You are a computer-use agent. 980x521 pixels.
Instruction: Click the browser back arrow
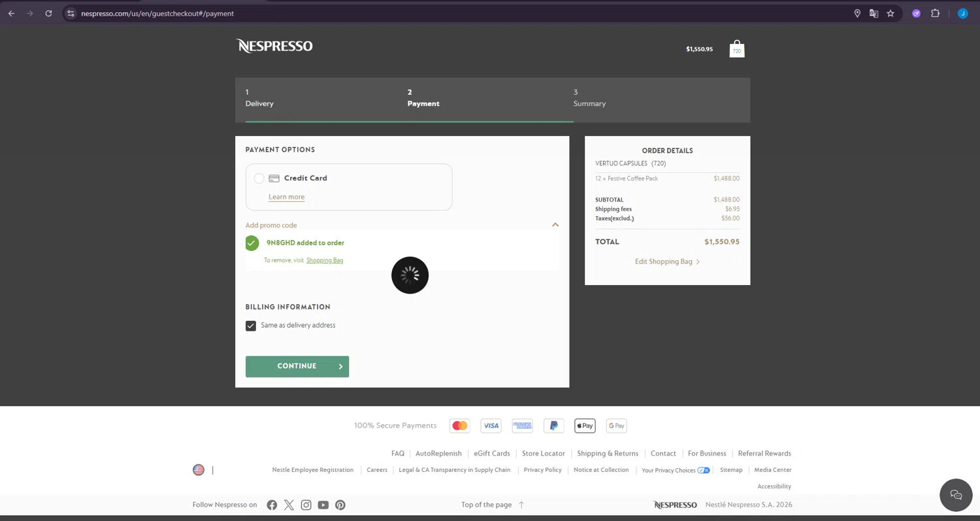point(11,13)
